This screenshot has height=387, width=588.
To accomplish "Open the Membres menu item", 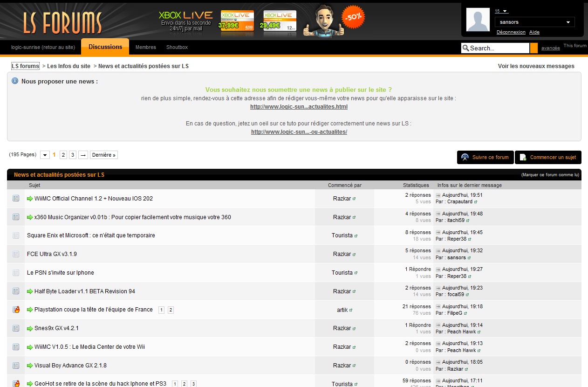I will (145, 47).
